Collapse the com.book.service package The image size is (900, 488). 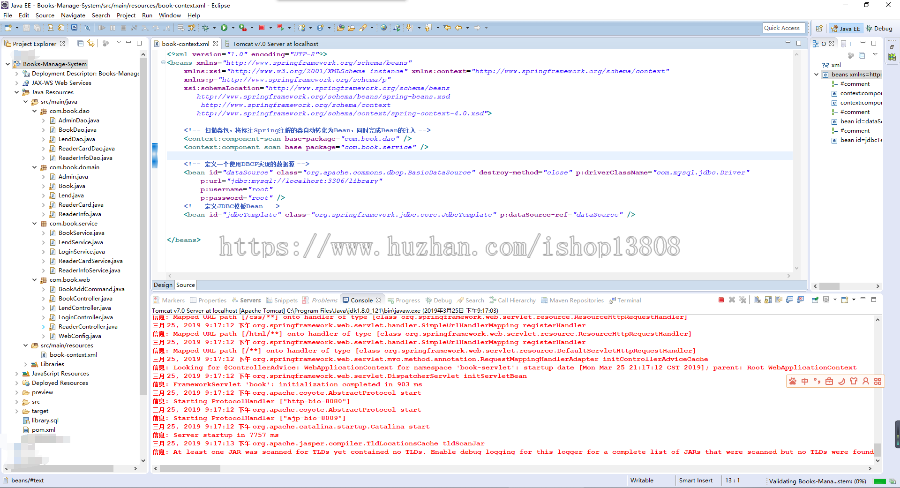(34, 224)
